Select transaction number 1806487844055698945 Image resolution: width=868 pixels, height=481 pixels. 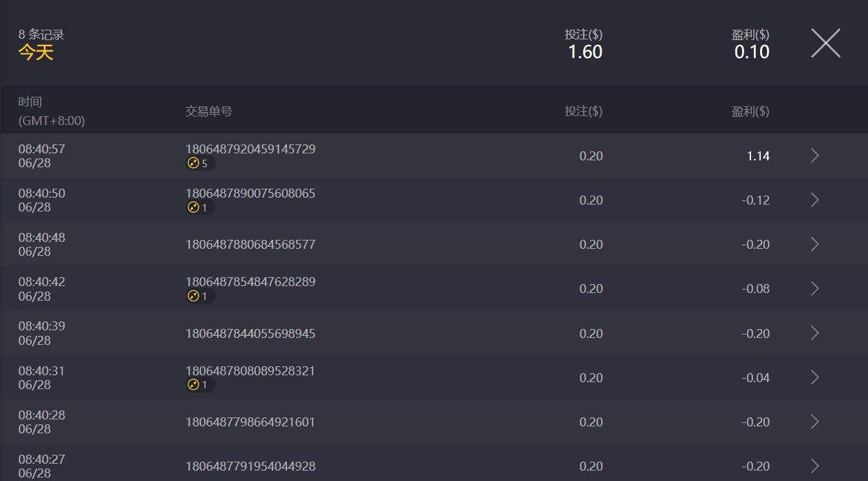pyautogui.click(x=250, y=334)
